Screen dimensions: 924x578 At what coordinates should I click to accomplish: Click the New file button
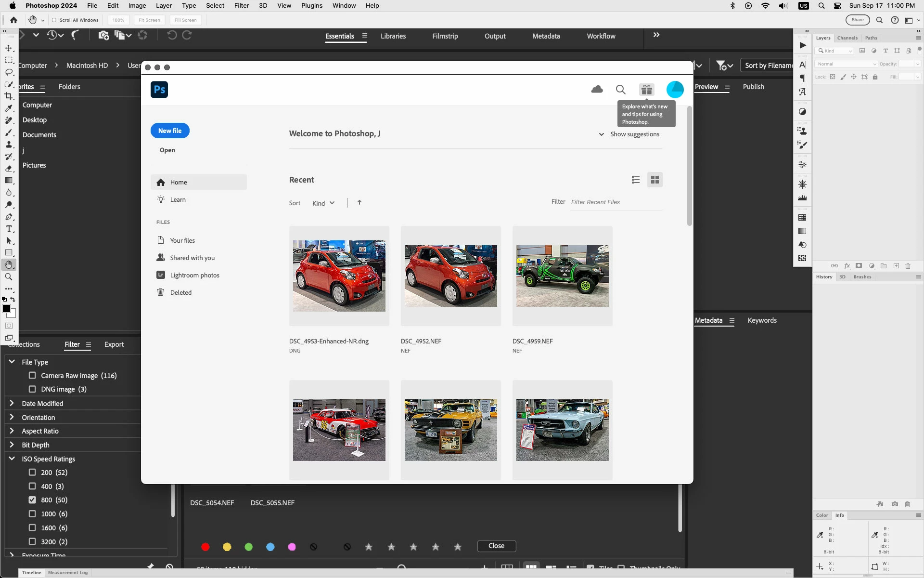[170, 131]
